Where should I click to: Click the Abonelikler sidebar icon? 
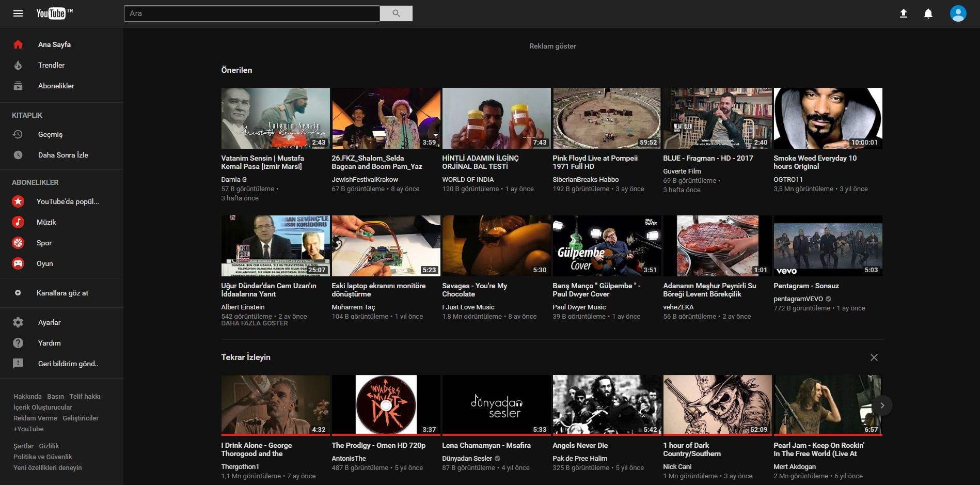(18, 86)
